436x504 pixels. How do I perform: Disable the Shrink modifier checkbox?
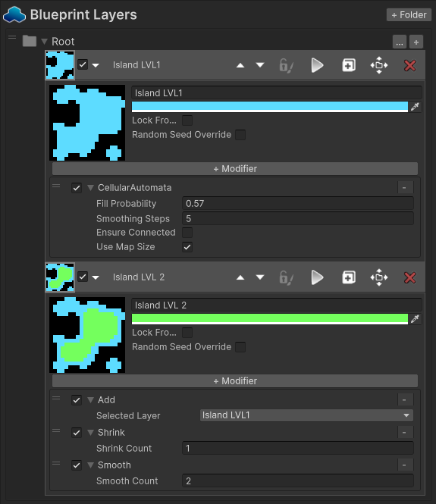point(77,433)
